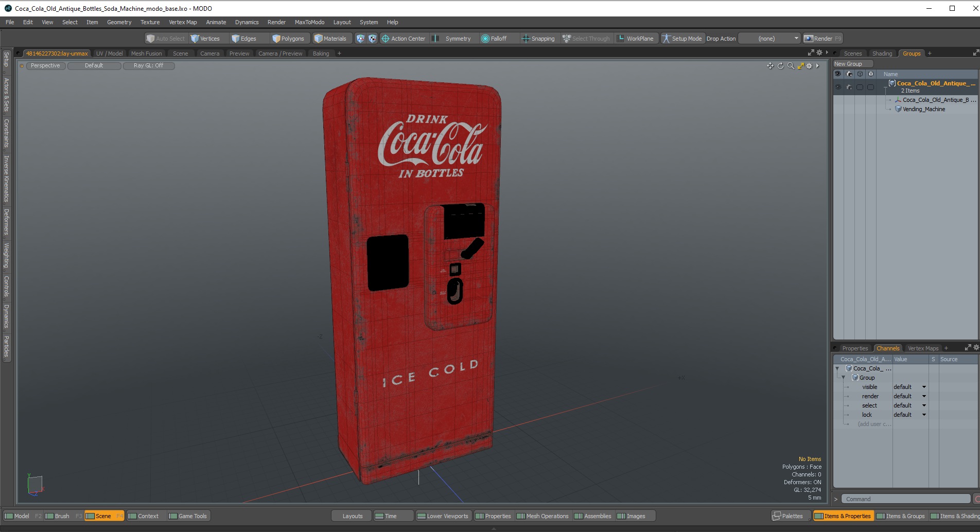980x532 pixels.
Task: Switch to Properties tab
Action: [x=855, y=348]
